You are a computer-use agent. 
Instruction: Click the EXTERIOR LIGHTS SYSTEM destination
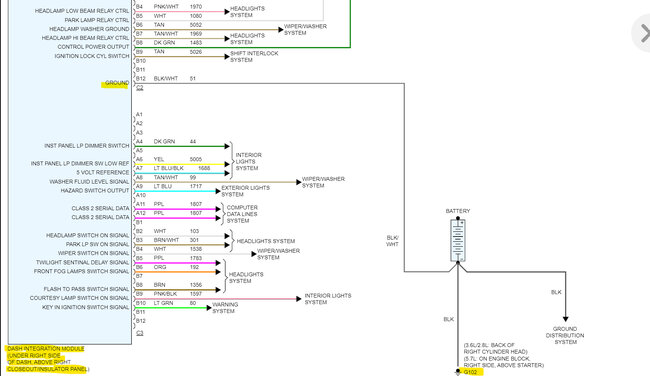(x=245, y=191)
